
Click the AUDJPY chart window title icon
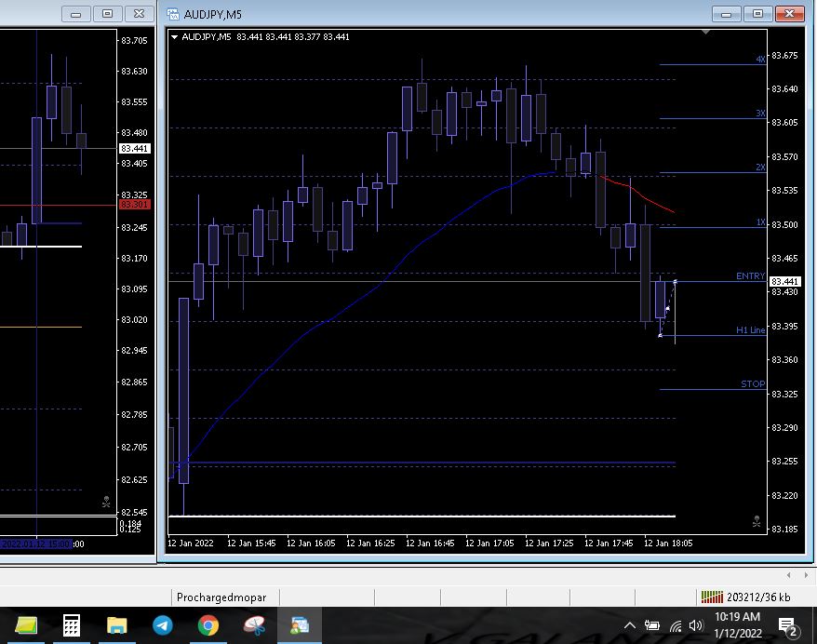click(x=173, y=14)
